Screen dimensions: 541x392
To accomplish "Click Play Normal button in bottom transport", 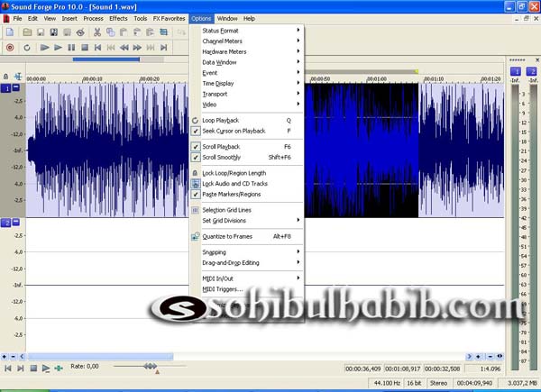I will [x=46, y=369].
